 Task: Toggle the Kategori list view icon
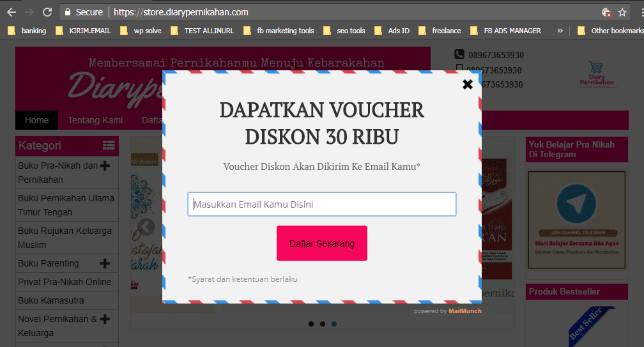point(108,146)
